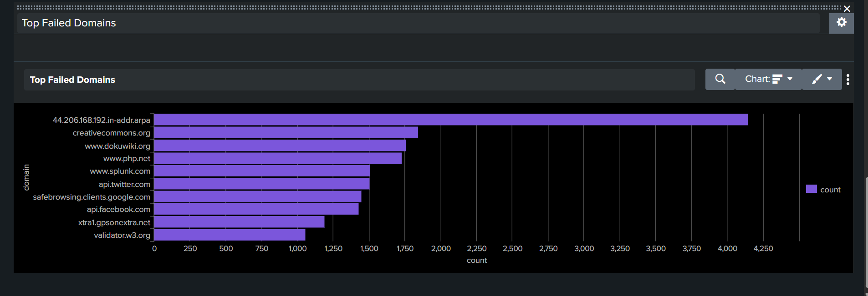Open panel settings gear icon

coord(841,23)
